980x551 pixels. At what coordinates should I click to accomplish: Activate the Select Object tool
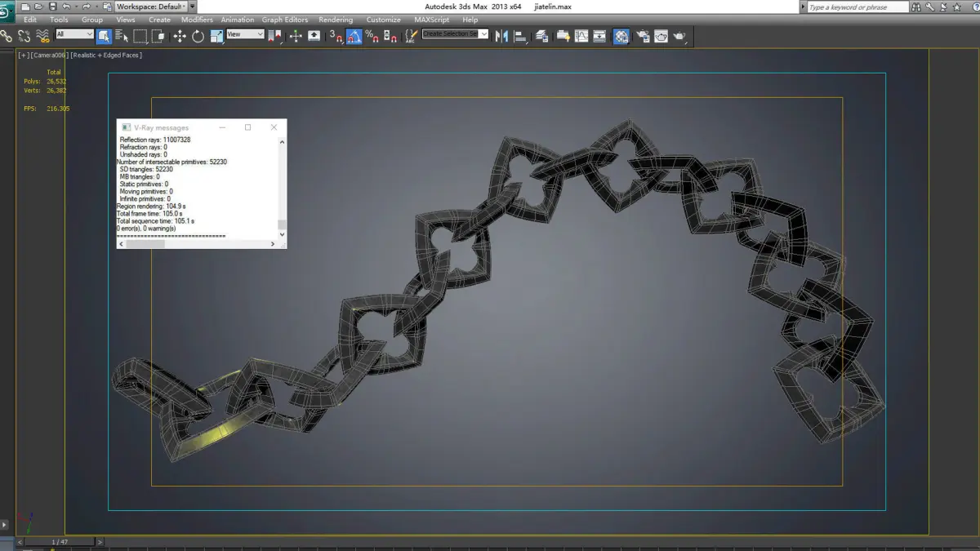pyautogui.click(x=104, y=36)
